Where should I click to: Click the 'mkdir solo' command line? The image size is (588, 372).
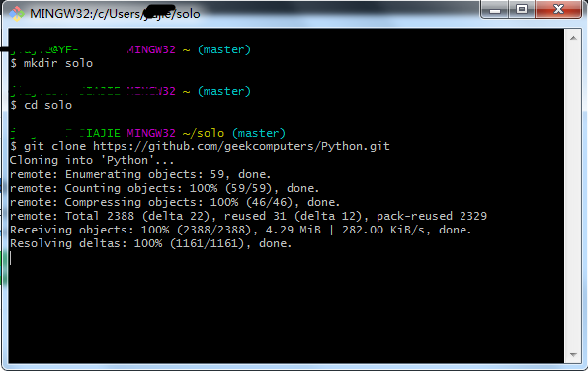click(51, 63)
